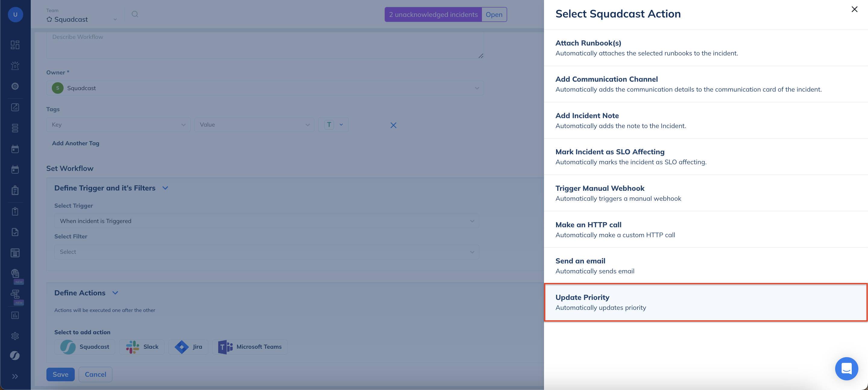The height and width of the screenshot is (390, 868).
Task: Open the chat support bubble icon
Action: (x=846, y=368)
